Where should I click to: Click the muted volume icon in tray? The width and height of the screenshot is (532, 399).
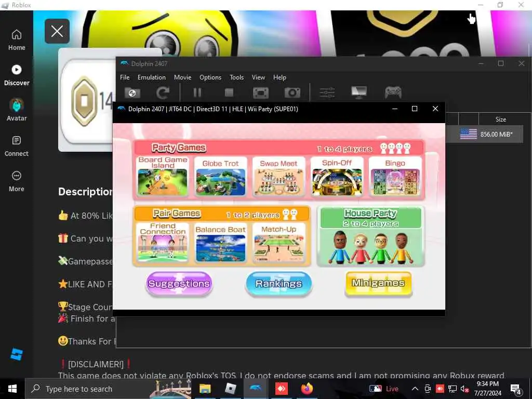pos(464,389)
